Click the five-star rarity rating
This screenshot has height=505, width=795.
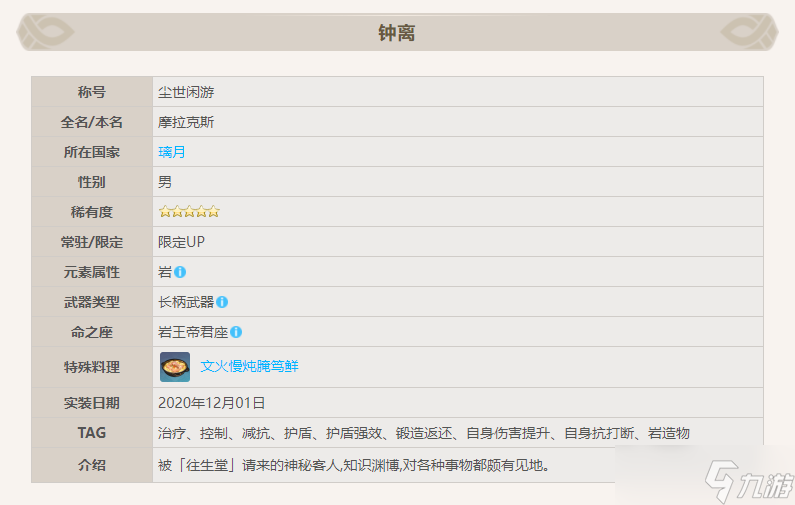pyautogui.click(x=189, y=212)
